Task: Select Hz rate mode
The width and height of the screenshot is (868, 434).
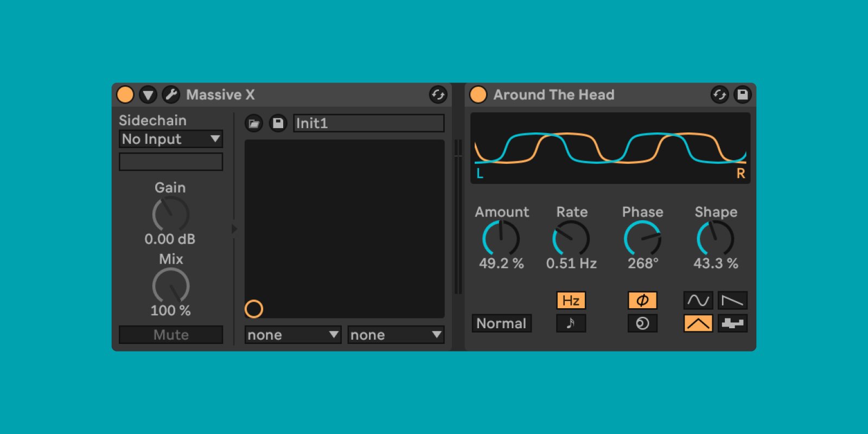Action: coord(571,301)
